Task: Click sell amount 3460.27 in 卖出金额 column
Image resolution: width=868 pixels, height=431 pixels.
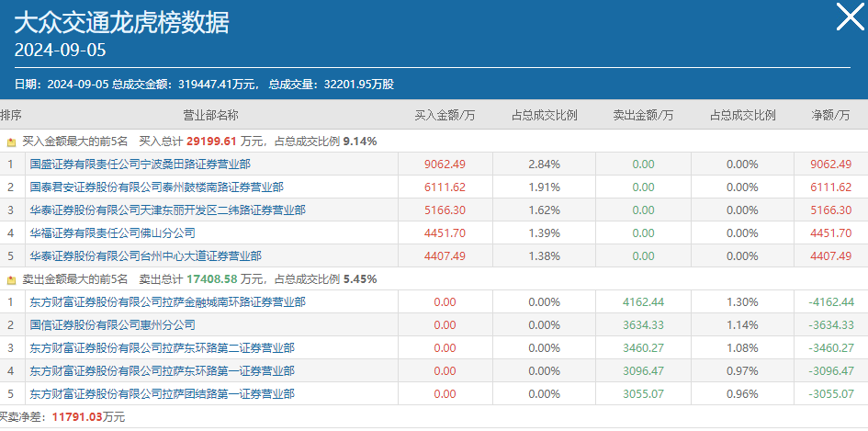Action: tap(643, 348)
